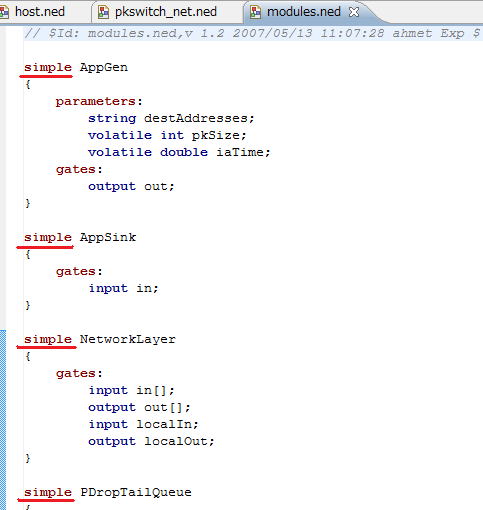Place cursor on the AppGen module name
This screenshot has height=510, width=483.
(104, 68)
